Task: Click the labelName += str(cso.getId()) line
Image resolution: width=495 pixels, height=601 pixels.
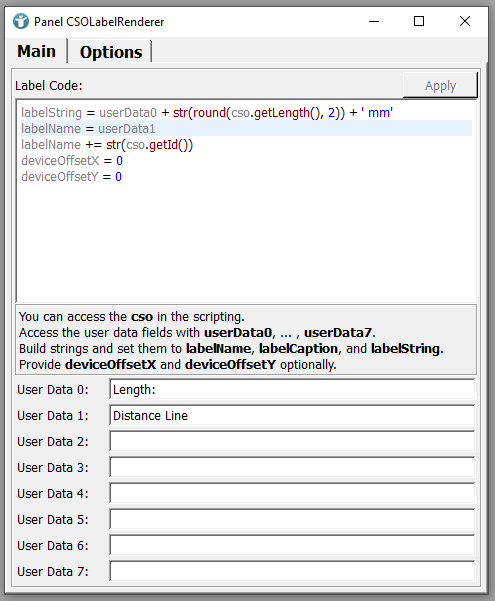Action: pyautogui.click(x=107, y=145)
